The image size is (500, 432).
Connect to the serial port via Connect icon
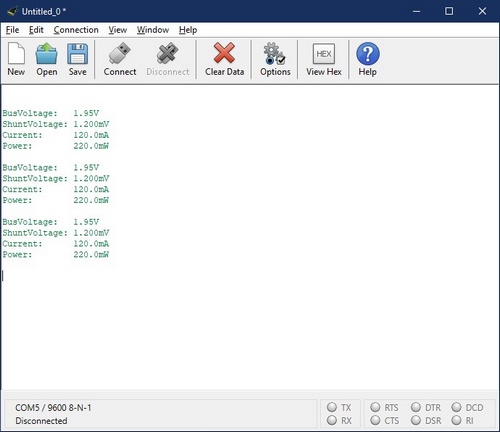120,53
